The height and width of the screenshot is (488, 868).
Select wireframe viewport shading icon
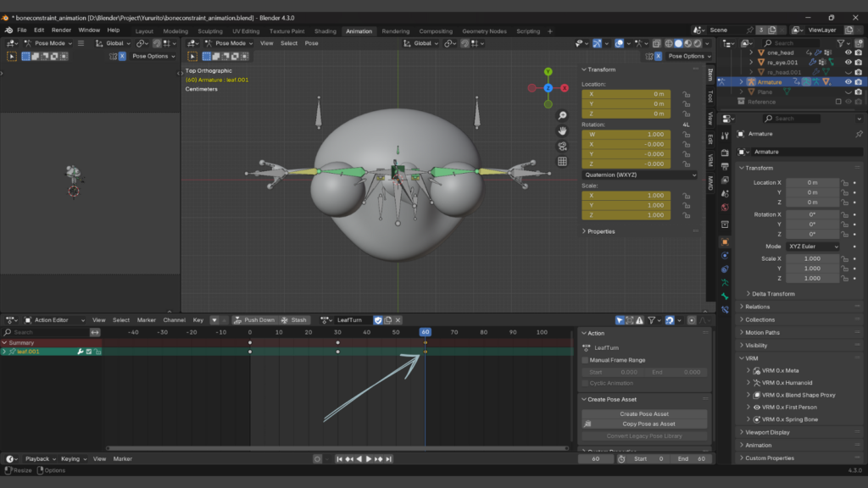point(669,43)
